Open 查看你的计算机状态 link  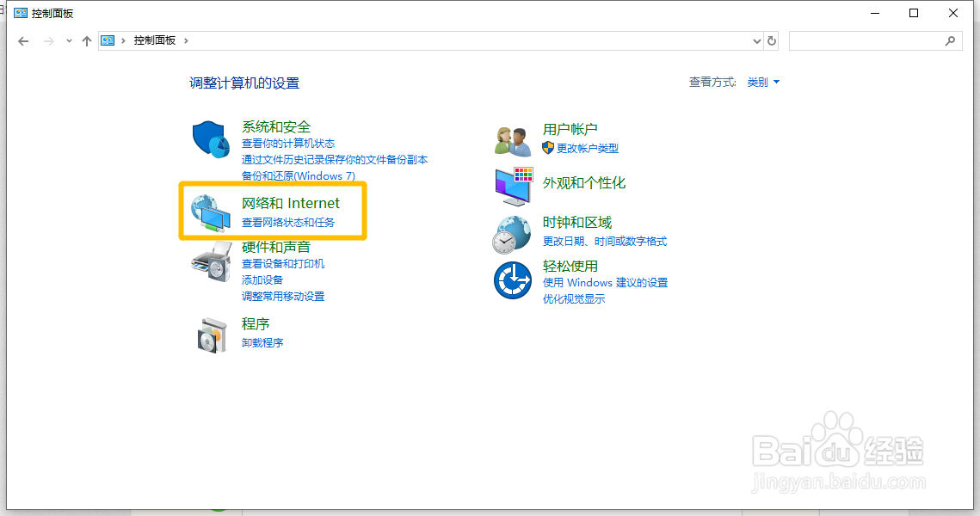coord(288,144)
